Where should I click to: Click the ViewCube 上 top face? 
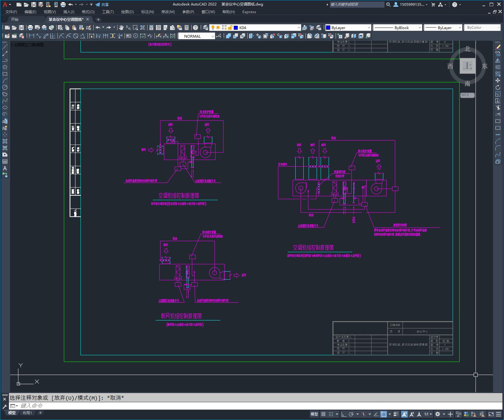click(468, 66)
